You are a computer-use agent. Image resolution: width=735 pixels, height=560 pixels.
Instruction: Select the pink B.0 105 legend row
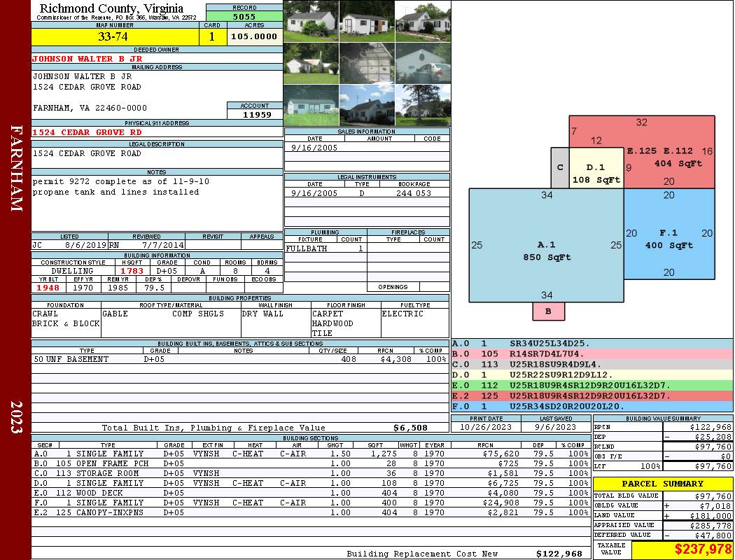click(592, 353)
